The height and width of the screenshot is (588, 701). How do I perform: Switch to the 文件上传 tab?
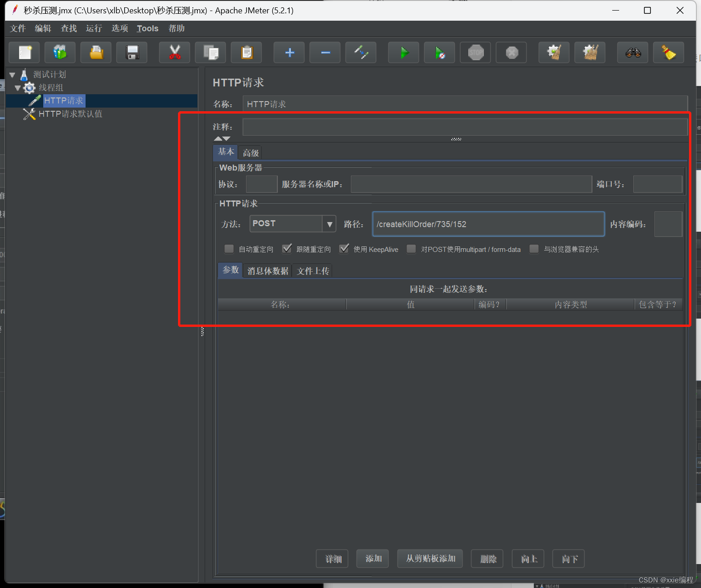pos(313,271)
